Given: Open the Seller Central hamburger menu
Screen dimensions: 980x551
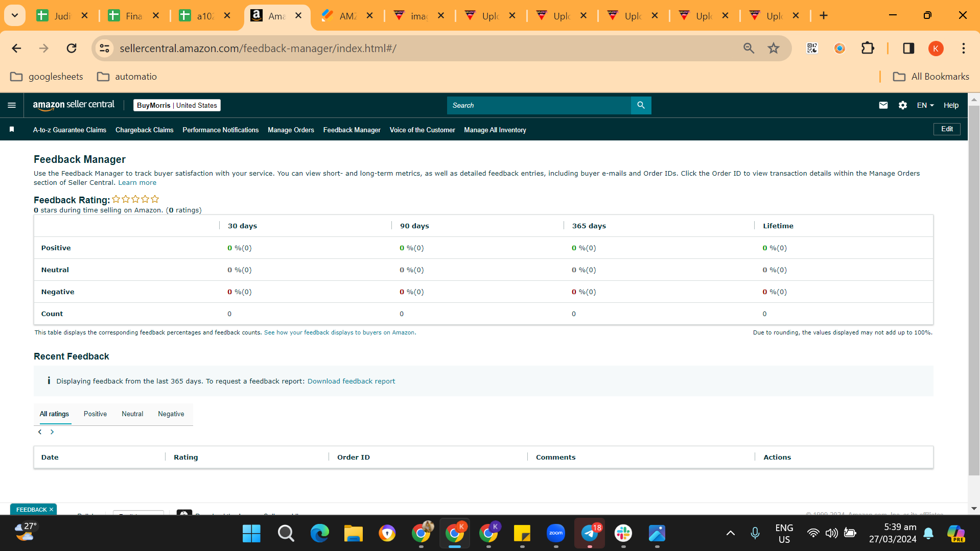Looking at the screenshot, I should click(x=12, y=105).
